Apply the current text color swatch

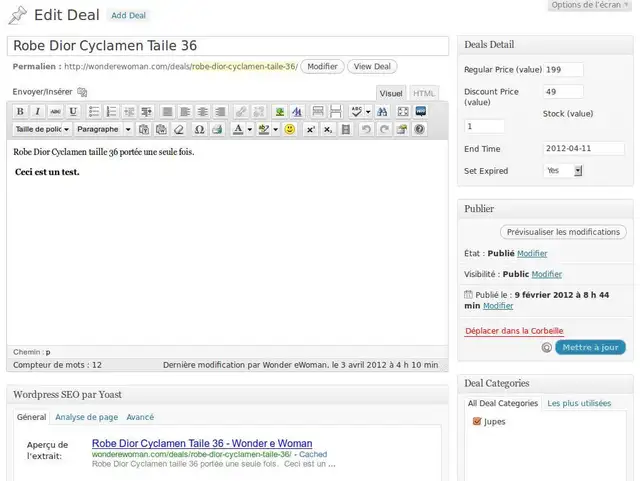238,129
